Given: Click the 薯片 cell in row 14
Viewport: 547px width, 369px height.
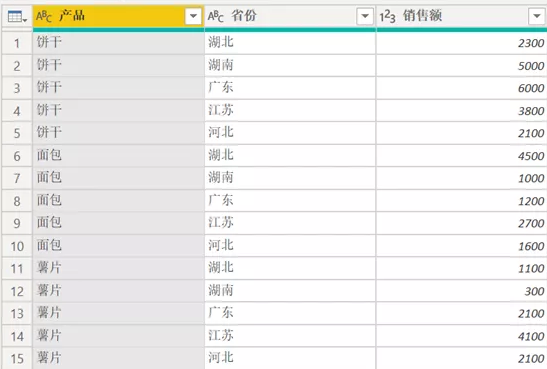Looking at the screenshot, I should [x=118, y=336].
